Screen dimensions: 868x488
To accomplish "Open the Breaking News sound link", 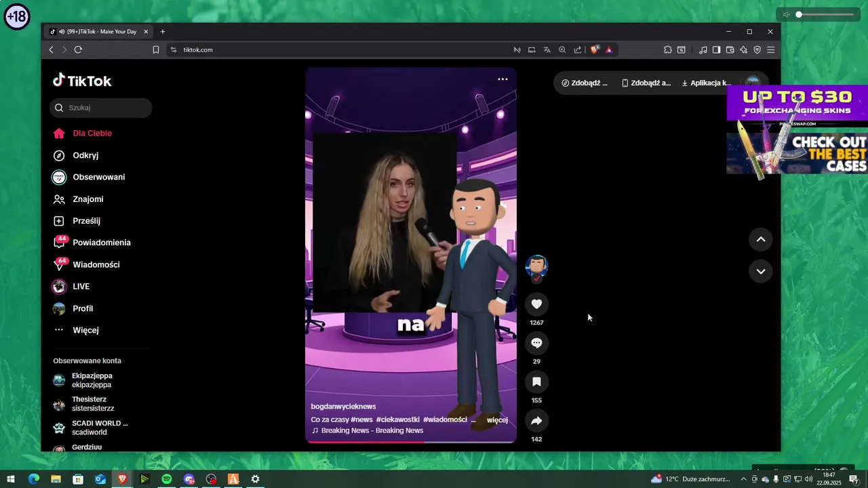I will [372, 430].
